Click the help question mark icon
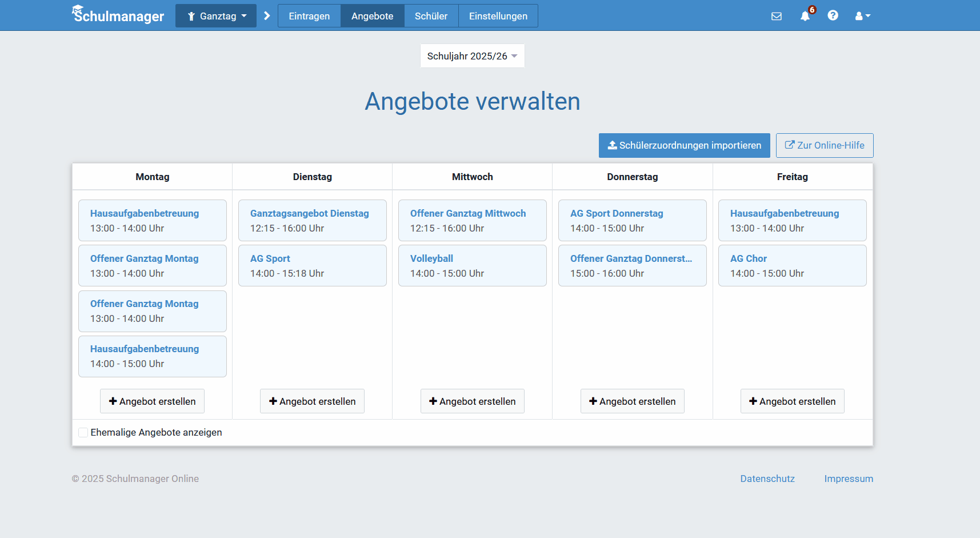The image size is (980, 538). click(833, 15)
